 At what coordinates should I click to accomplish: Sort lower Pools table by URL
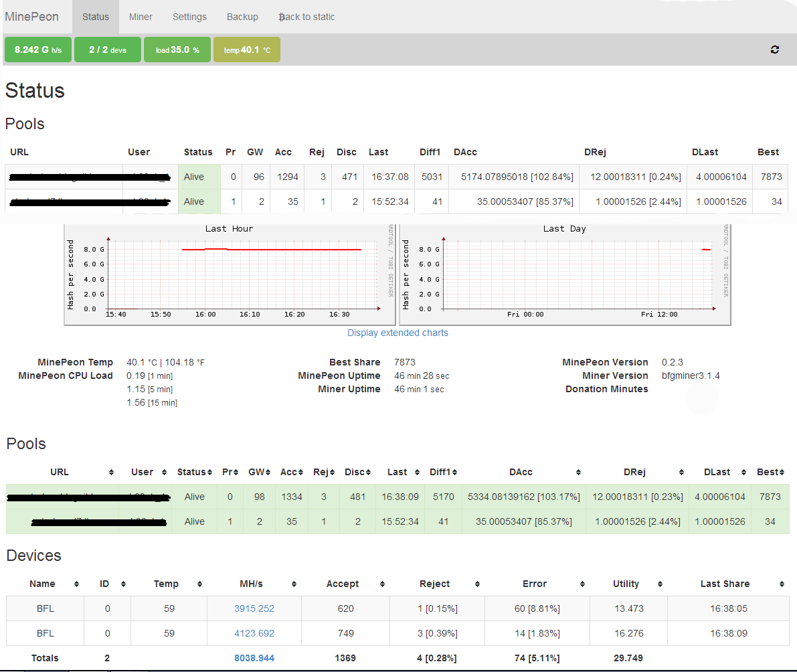click(62, 473)
